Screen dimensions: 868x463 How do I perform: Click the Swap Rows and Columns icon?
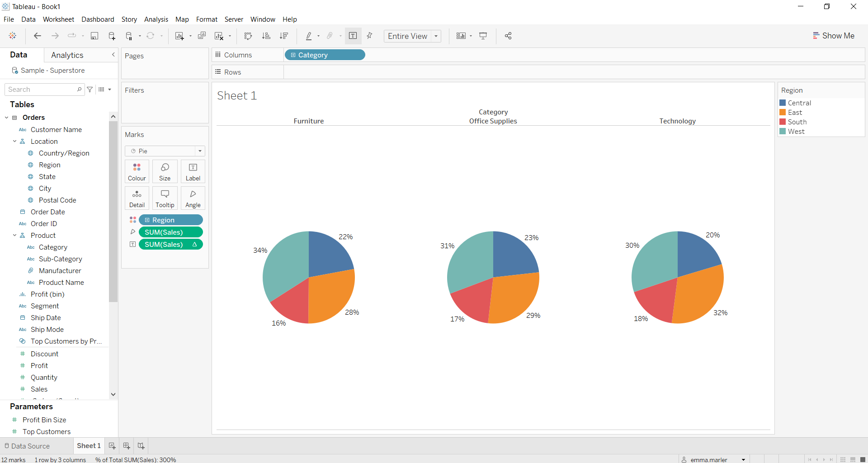click(248, 36)
